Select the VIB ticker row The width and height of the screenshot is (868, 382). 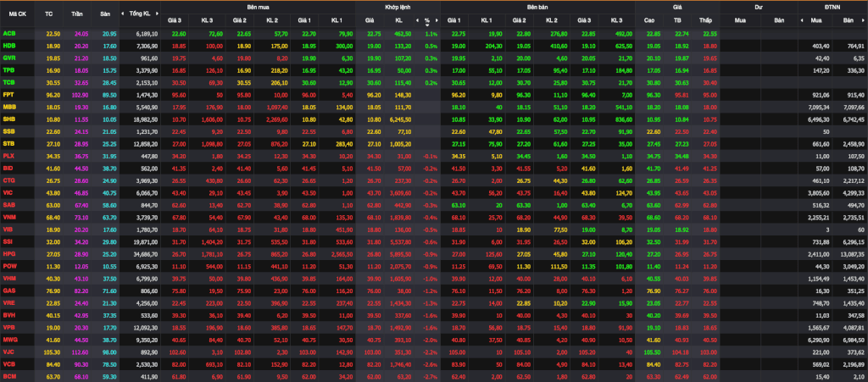point(434,230)
